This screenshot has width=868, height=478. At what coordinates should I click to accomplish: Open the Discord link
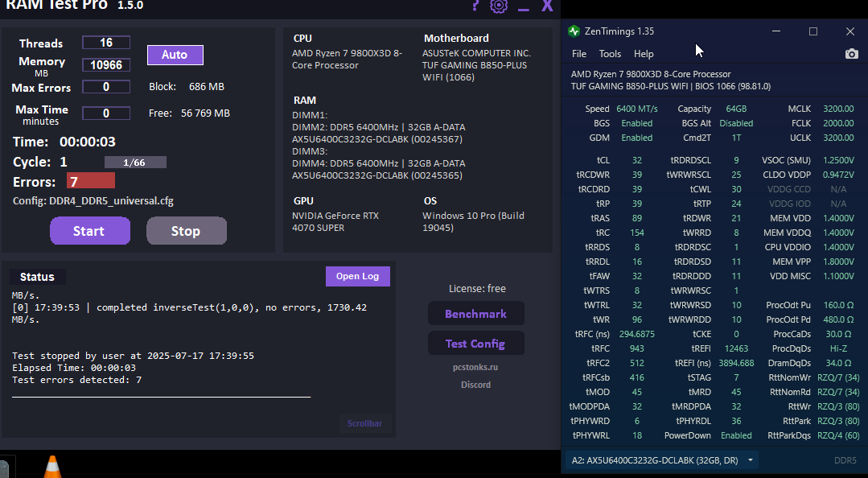click(x=475, y=385)
